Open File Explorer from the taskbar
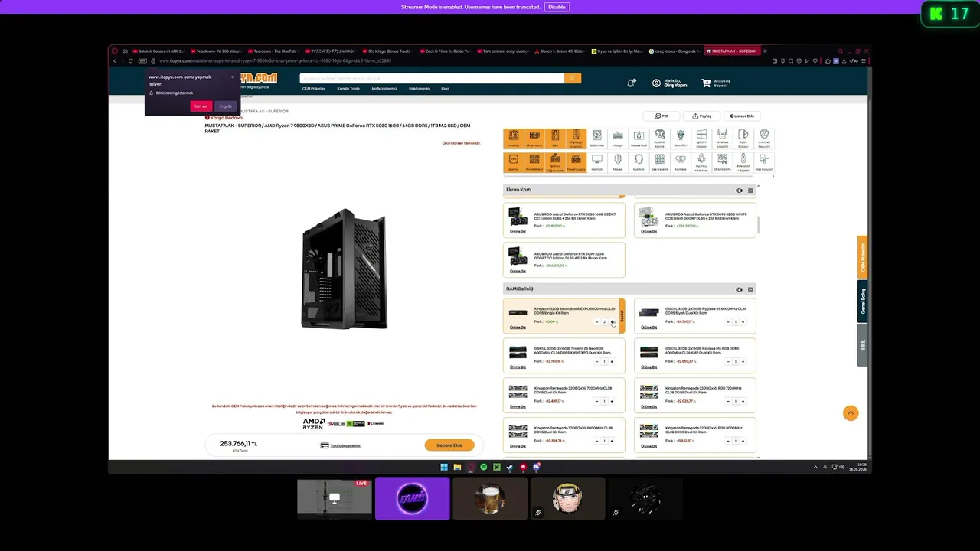This screenshot has width=980, height=551. point(457,467)
